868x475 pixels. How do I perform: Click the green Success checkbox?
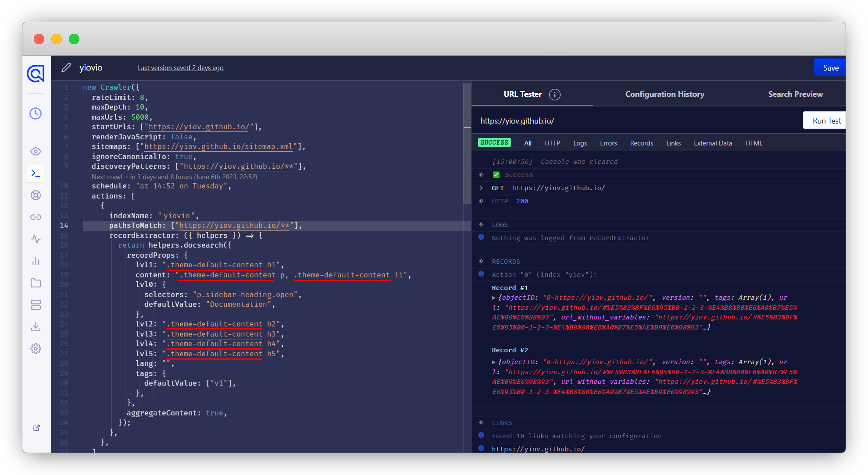(x=496, y=175)
